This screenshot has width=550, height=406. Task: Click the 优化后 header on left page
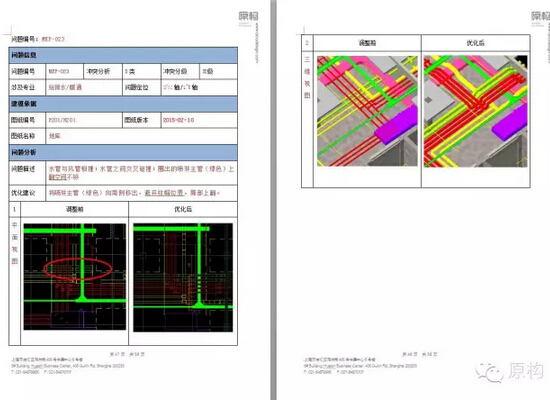coord(183,209)
